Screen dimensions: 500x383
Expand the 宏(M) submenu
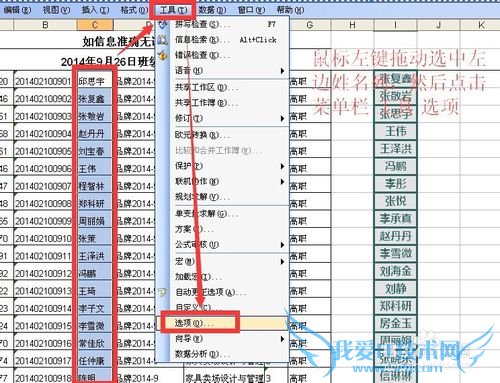(223, 261)
